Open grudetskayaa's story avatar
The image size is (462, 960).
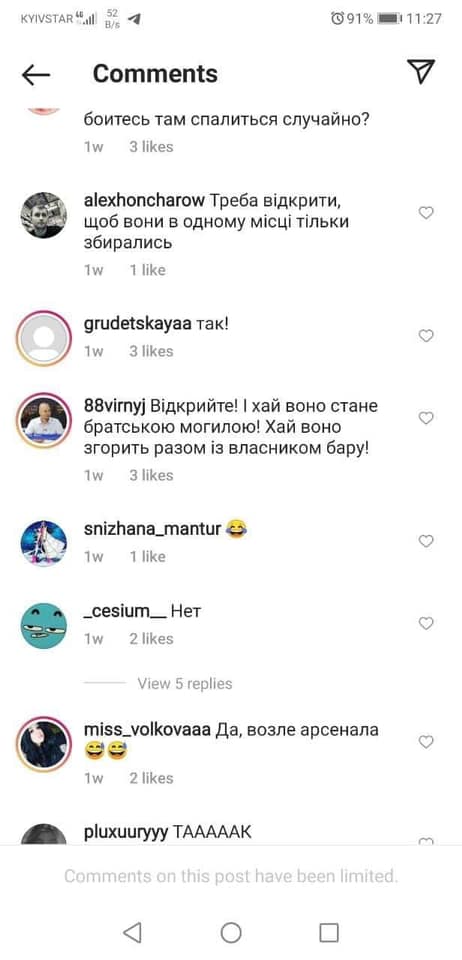pos(43,338)
